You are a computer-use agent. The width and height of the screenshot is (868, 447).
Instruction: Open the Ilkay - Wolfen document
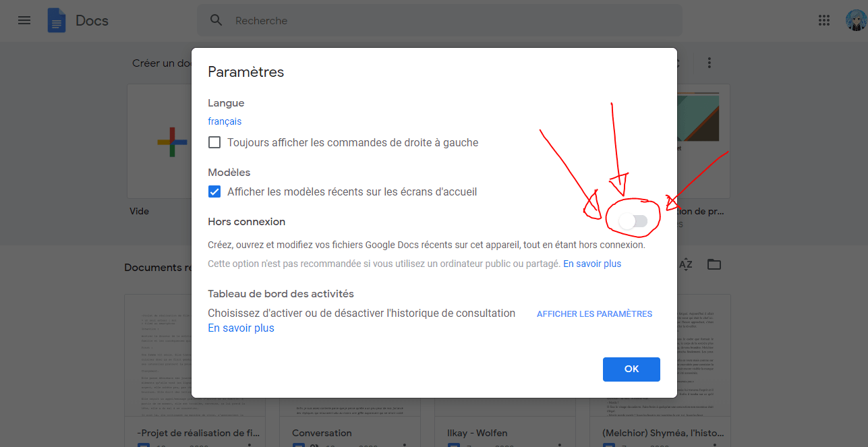(x=504, y=371)
